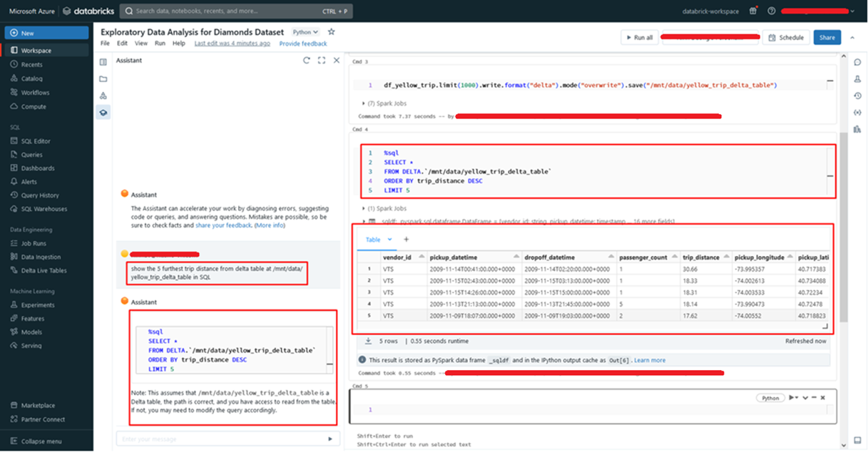Open the Python language dropdown

[x=305, y=32]
